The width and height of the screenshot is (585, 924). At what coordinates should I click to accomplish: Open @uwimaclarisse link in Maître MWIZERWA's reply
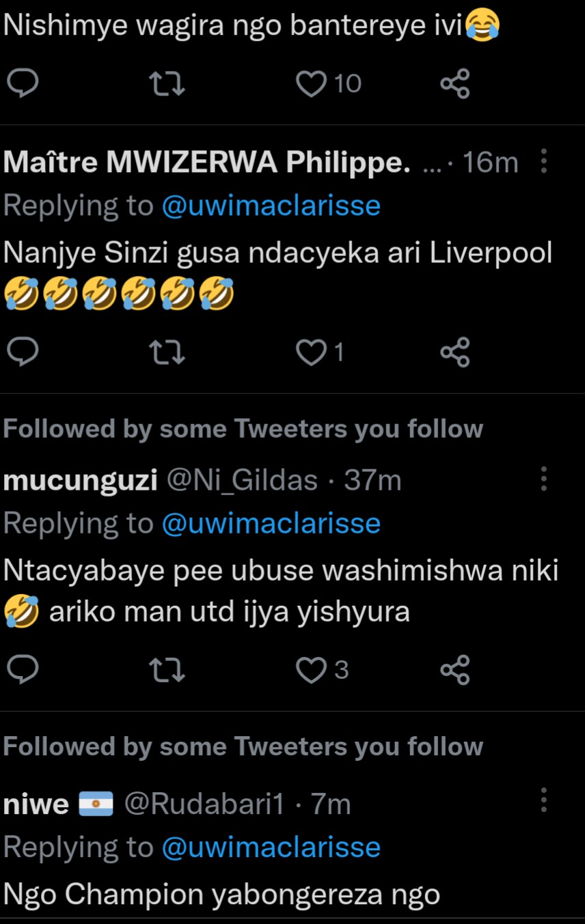pyautogui.click(x=271, y=206)
